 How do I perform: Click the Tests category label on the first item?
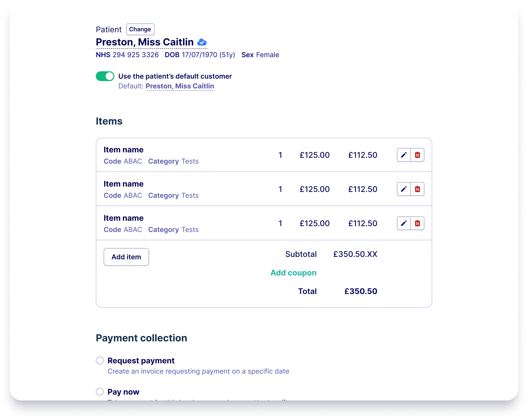pyautogui.click(x=190, y=161)
